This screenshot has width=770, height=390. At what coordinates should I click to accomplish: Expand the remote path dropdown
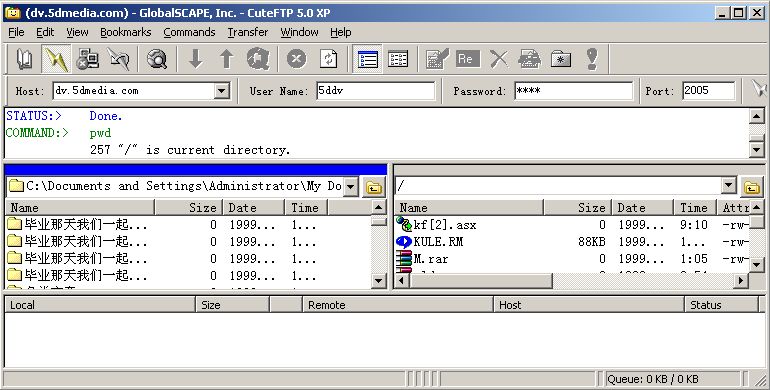tap(729, 186)
